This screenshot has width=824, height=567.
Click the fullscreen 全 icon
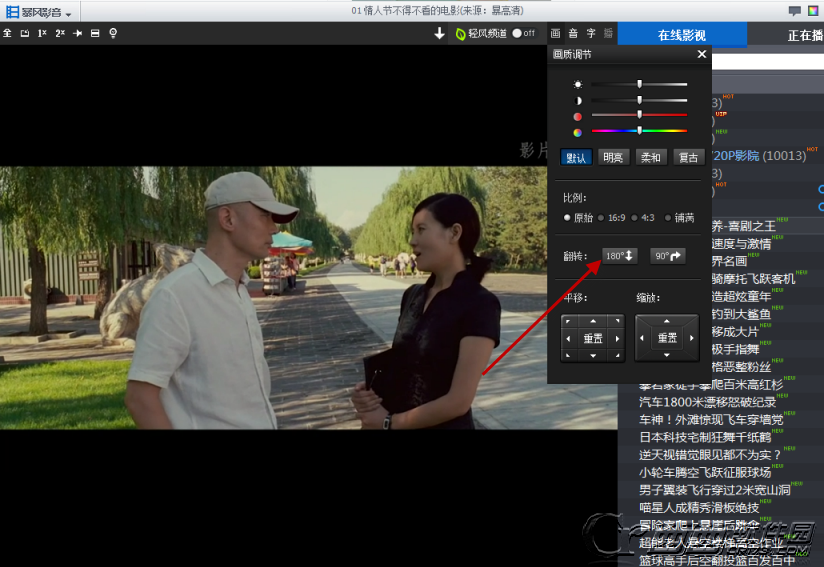[x=7, y=33]
